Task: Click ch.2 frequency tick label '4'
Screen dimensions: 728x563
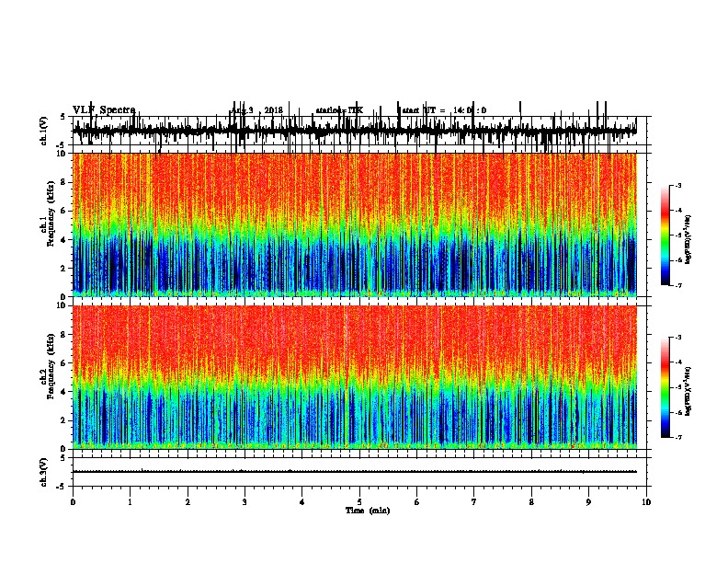Action: click(x=64, y=392)
